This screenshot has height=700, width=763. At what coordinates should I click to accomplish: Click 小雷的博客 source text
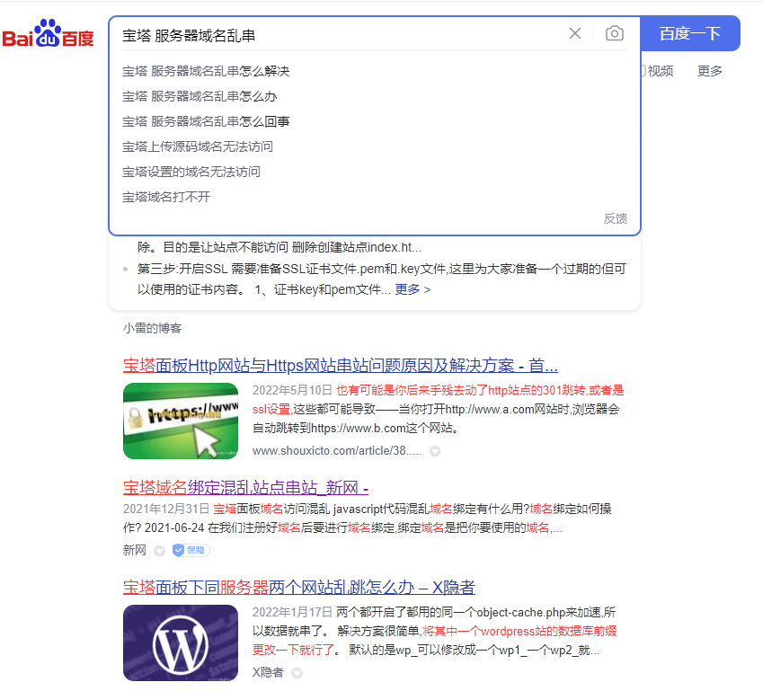(152, 328)
